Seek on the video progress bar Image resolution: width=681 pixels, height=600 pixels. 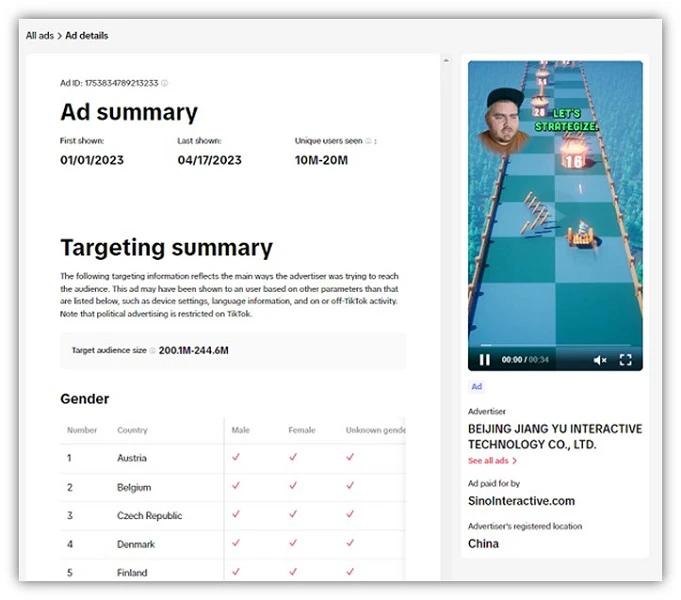(555, 347)
